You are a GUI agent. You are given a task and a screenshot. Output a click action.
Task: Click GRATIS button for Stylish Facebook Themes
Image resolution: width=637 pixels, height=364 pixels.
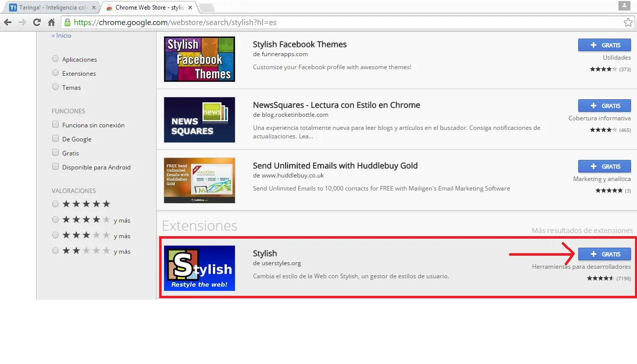604,45
